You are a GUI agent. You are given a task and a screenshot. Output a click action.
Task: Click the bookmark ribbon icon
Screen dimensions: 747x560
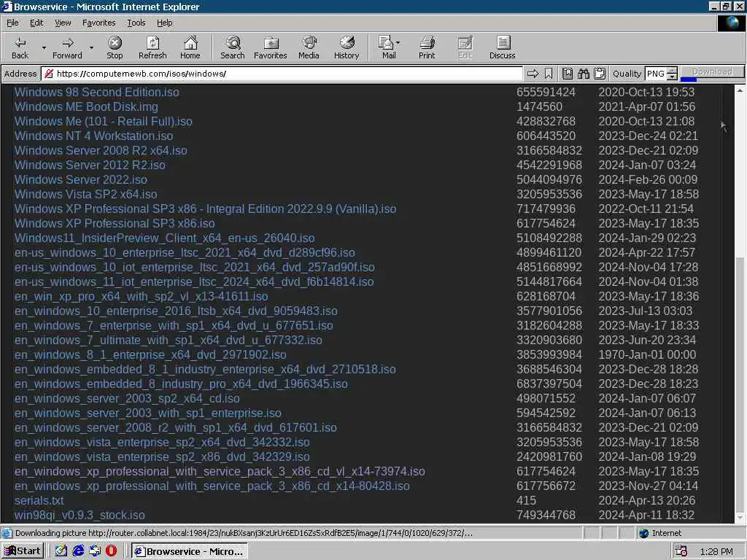pyautogui.click(x=549, y=74)
